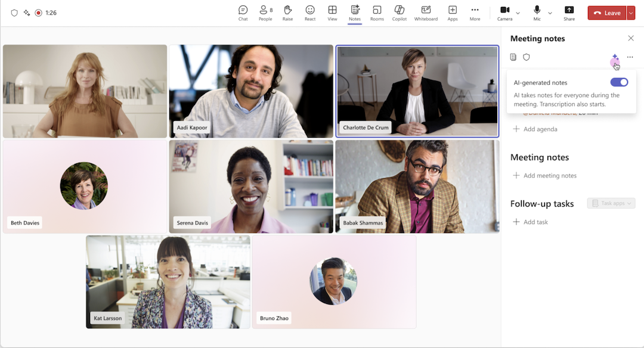Select the unlabeled red-haired woman's video tile
Viewport: 644px width, 348px height.
coord(85,91)
